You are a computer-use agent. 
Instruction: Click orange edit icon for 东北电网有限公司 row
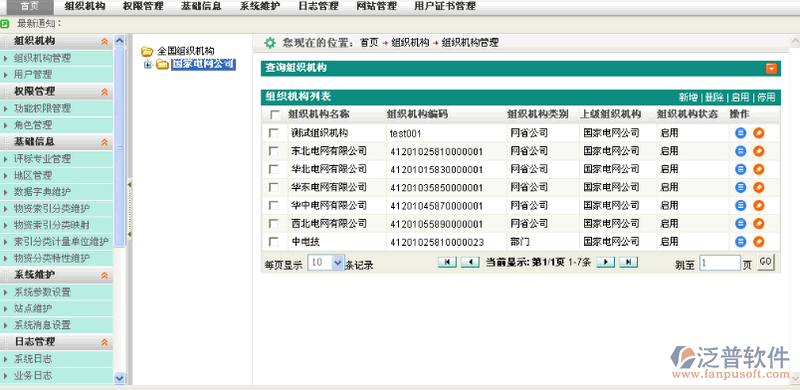coord(759,152)
